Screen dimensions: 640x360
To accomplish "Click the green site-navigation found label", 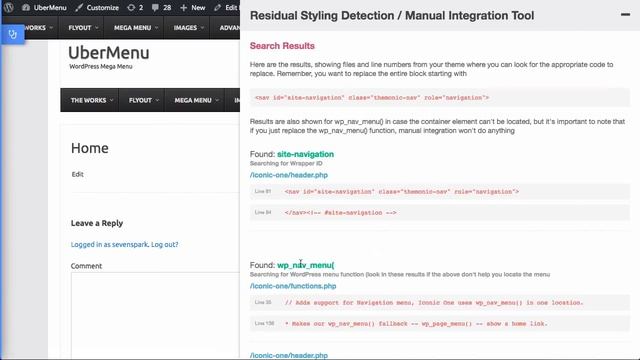I will 305,154.
